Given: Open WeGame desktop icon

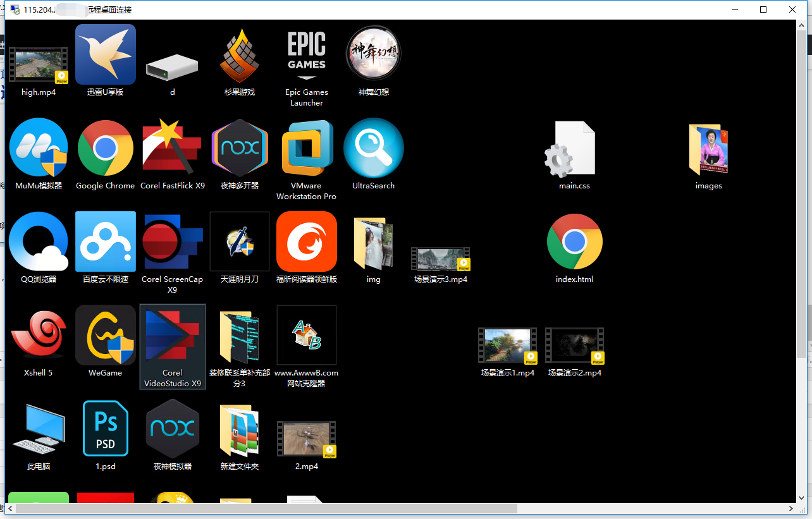Looking at the screenshot, I should (x=106, y=335).
